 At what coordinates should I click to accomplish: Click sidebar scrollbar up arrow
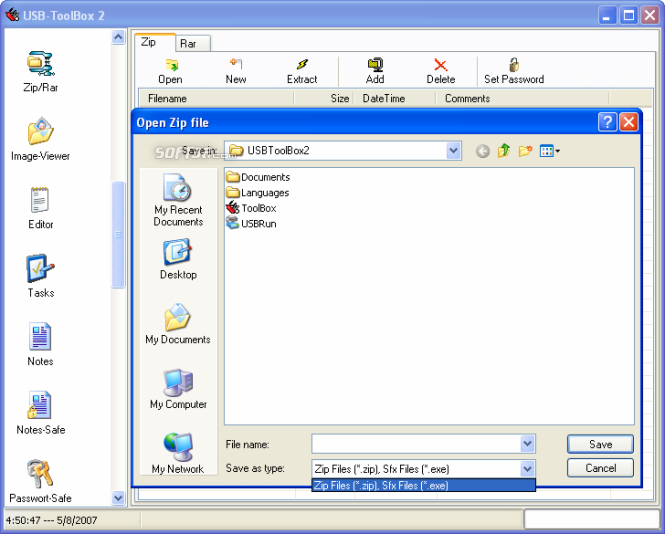pos(118,37)
